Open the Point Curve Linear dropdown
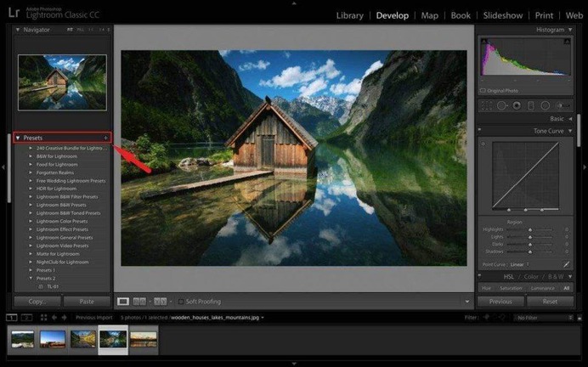 tap(519, 264)
